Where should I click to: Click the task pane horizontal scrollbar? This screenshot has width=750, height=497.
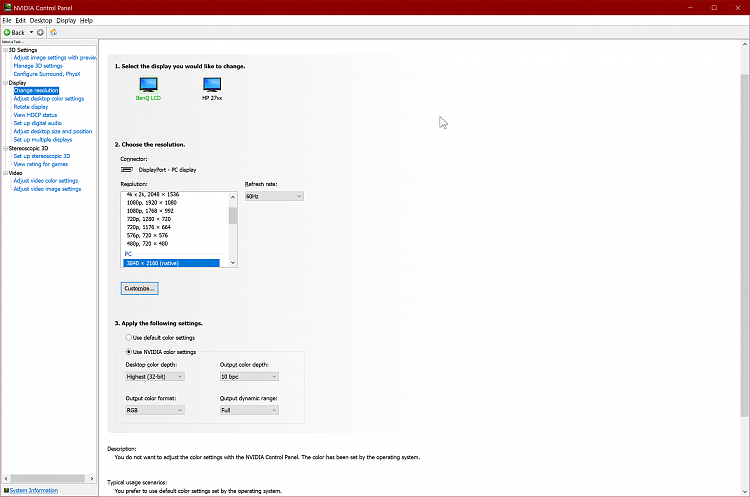pyautogui.click(x=48, y=478)
